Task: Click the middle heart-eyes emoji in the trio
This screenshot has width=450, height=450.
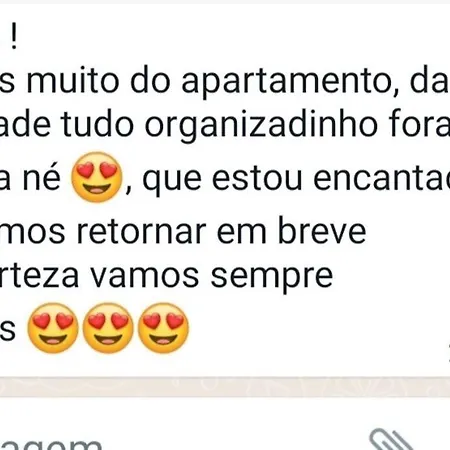Action: click(x=108, y=328)
